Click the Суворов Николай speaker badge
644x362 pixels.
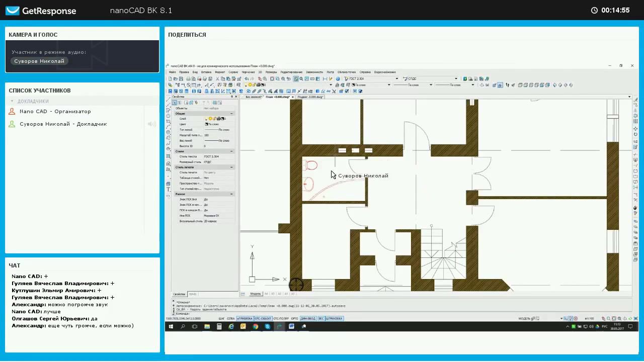click(39, 61)
